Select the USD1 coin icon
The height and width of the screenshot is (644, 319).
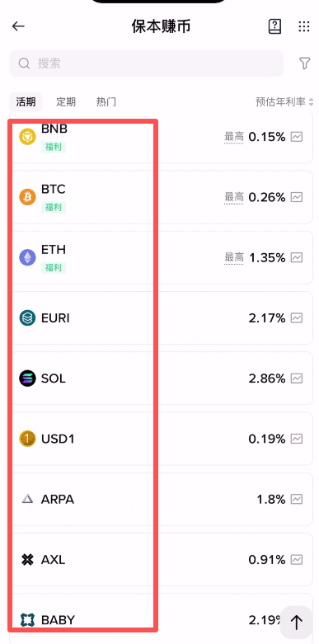pos(27,439)
